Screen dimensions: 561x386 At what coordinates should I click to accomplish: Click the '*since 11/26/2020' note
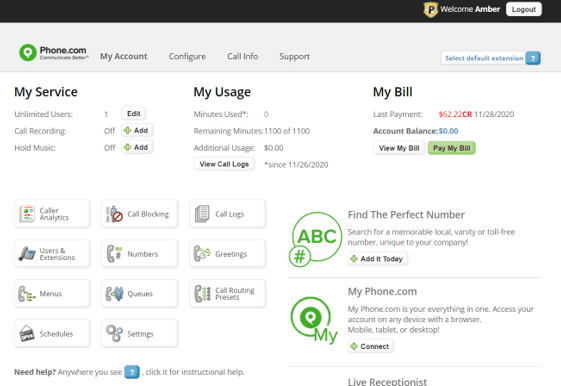[x=296, y=165]
